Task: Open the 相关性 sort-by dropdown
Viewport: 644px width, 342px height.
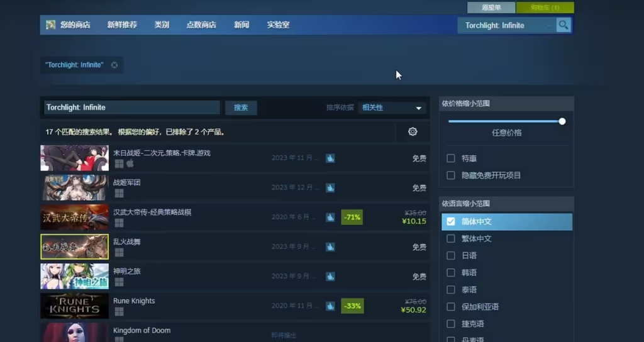Action: click(x=392, y=108)
